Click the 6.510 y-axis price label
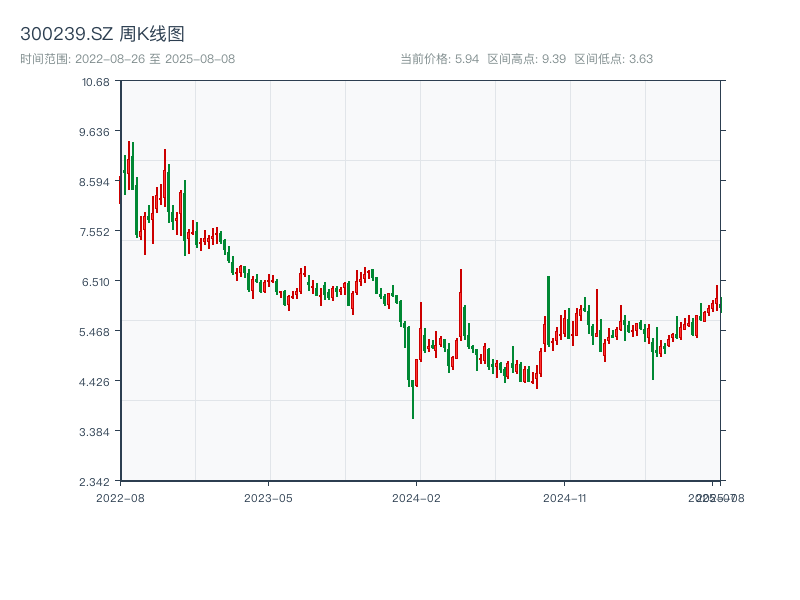Screen dimensions: 800x600 (x=96, y=281)
